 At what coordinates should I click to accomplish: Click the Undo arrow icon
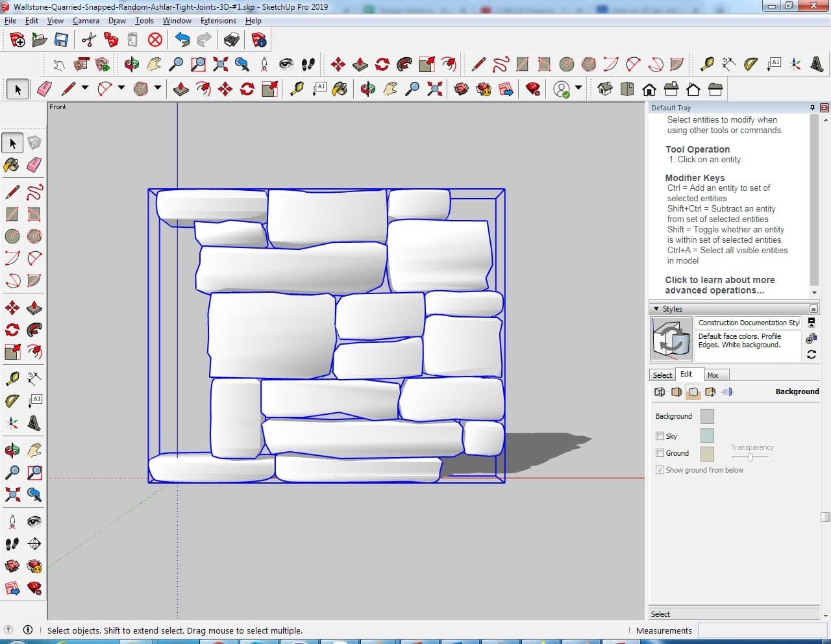pos(182,40)
